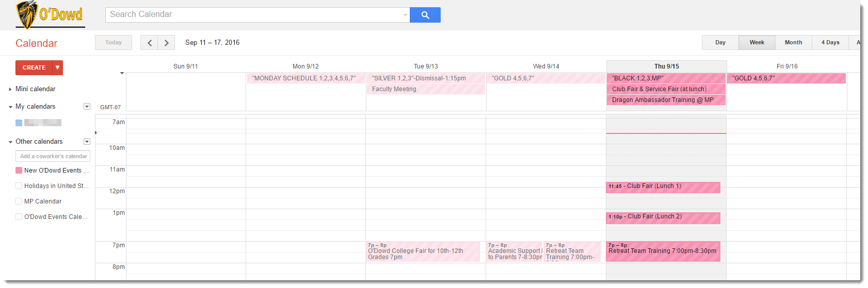This screenshot has height=288, width=868.
Task: Click the pink New O'Dowd Events color swatch
Action: pyautogui.click(x=19, y=171)
